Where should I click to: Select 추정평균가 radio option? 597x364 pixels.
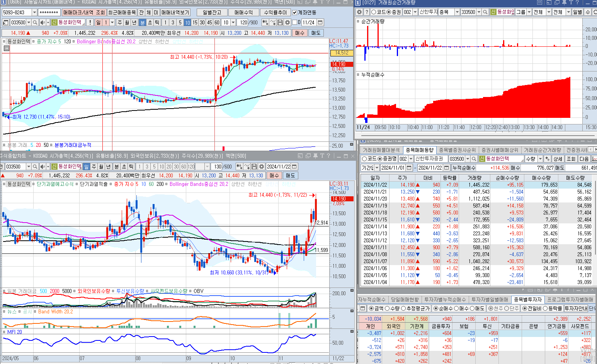coord(404,308)
